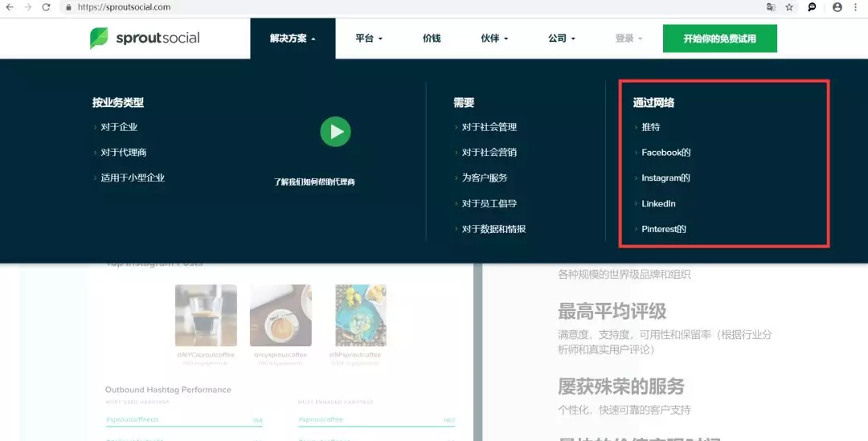Open the 为客户服务 link
Image resolution: width=868 pixels, height=441 pixels.
(x=485, y=178)
